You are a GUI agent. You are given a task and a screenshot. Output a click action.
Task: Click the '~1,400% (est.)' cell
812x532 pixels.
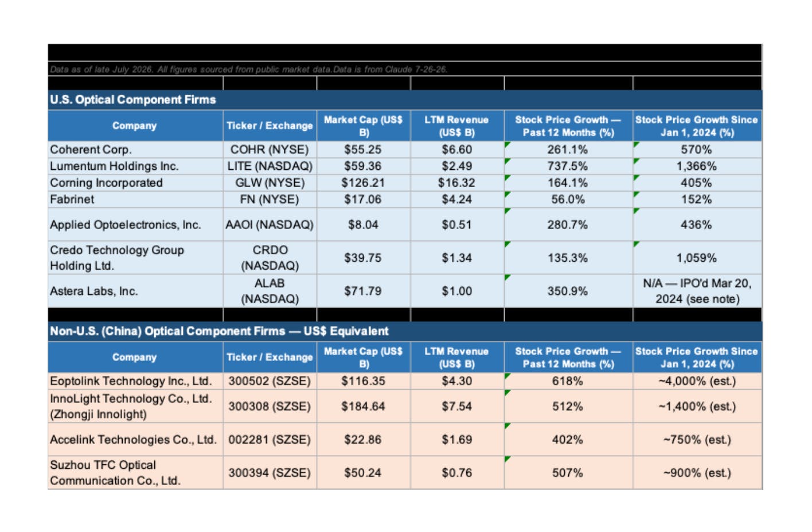click(x=697, y=407)
